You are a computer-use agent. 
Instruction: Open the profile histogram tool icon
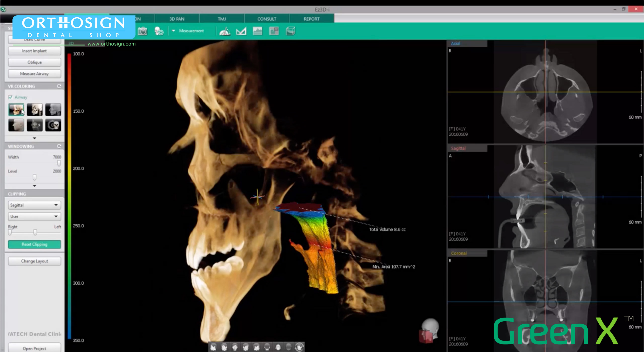coord(258,31)
